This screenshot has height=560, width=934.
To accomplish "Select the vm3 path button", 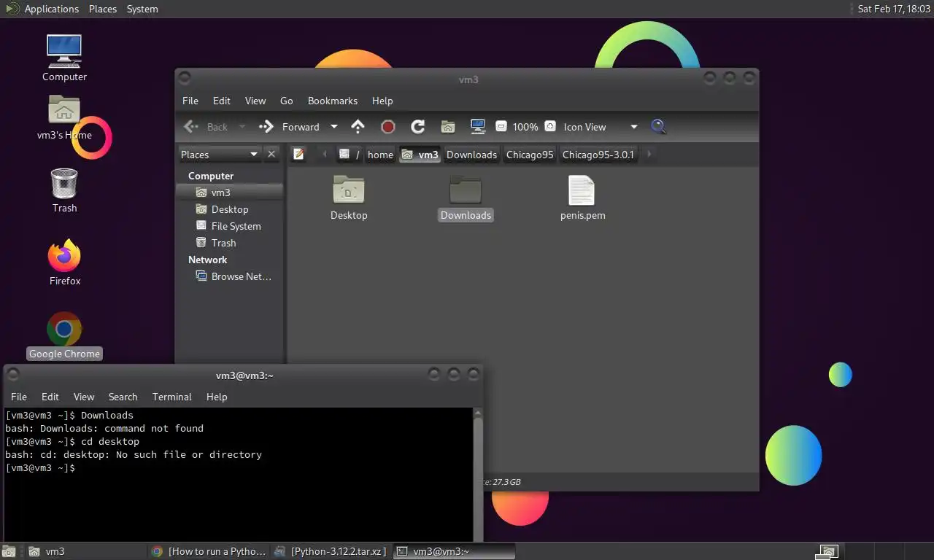I will click(x=420, y=154).
